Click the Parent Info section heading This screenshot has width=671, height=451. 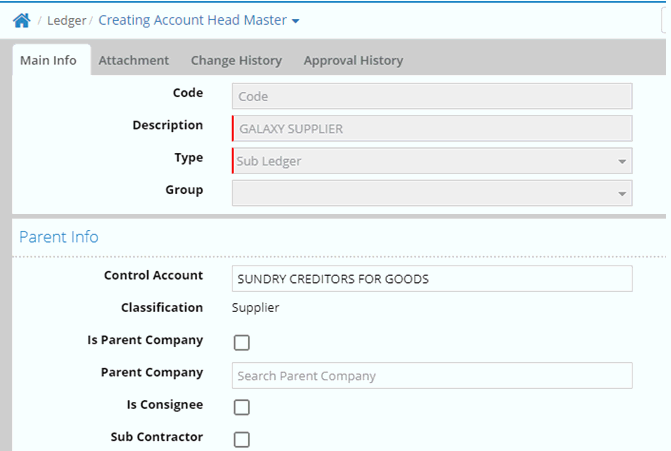(x=59, y=237)
